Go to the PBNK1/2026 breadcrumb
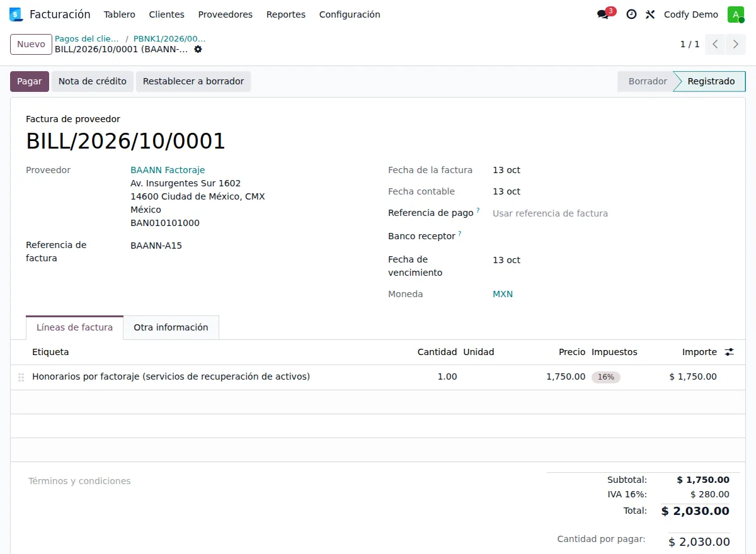The width and height of the screenshot is (756, 554). [x=169, y=38]
